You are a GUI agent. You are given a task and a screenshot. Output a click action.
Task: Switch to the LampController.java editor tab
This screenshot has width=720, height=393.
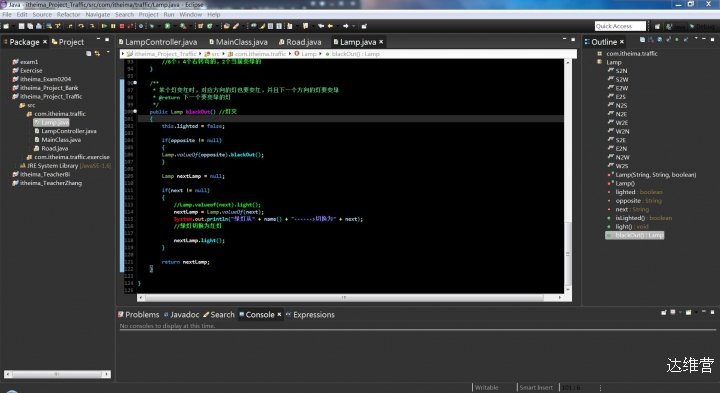coord(158,42)
